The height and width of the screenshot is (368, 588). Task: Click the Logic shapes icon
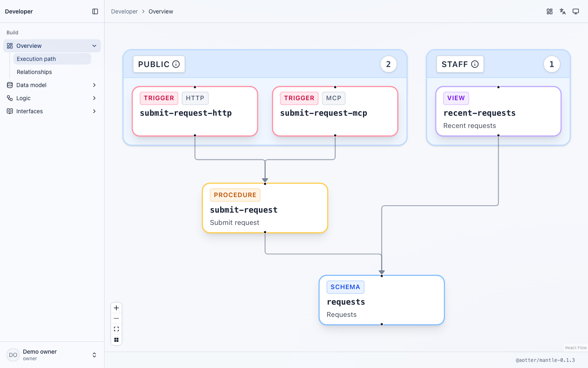(10, 98)
